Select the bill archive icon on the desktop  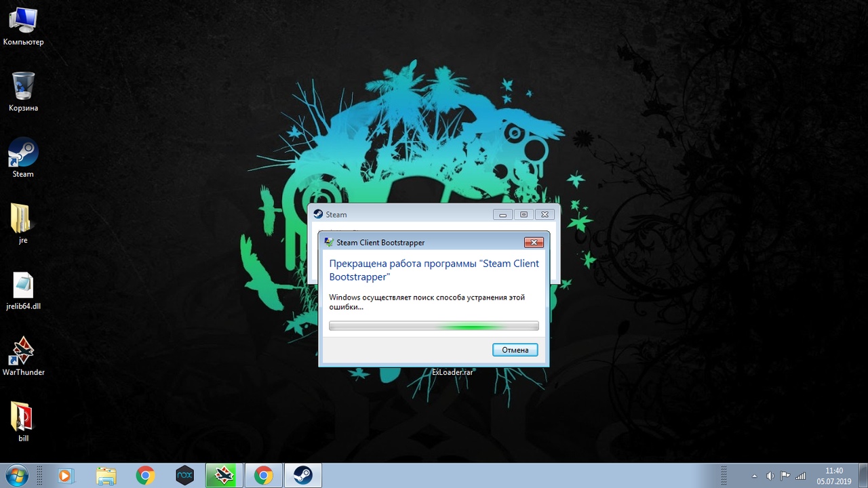coord(23,422)
